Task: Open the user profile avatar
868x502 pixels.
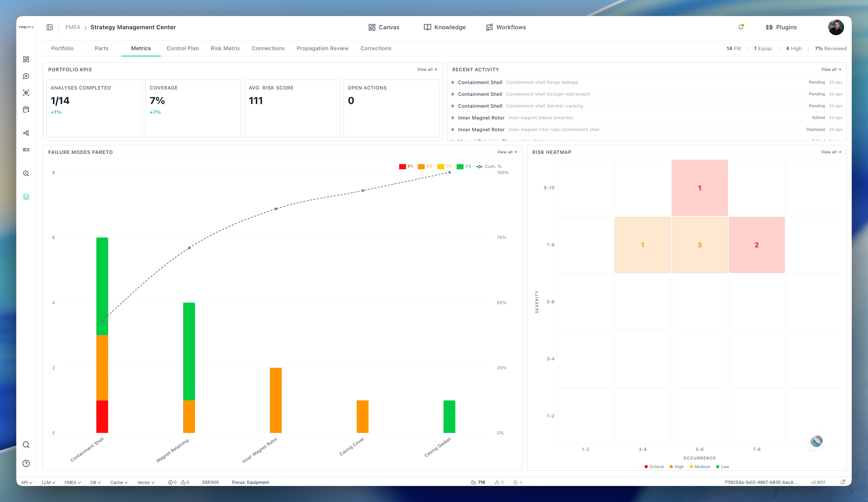Action: tap(836, 27)
